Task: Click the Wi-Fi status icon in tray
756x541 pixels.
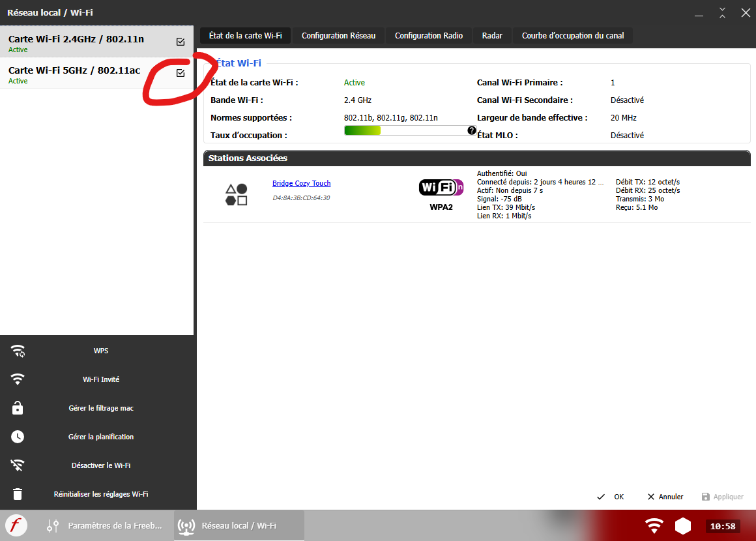Action: click(654, 525)
